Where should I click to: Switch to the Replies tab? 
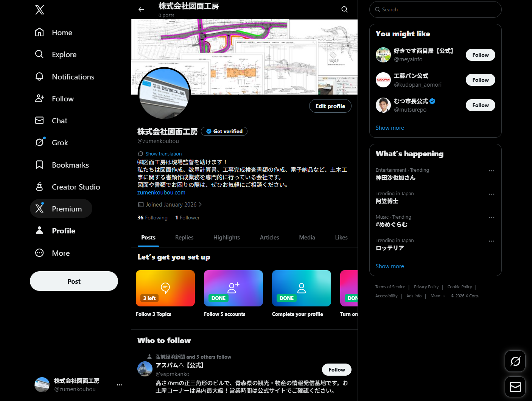pyautogui.click(x=184, y=238)
